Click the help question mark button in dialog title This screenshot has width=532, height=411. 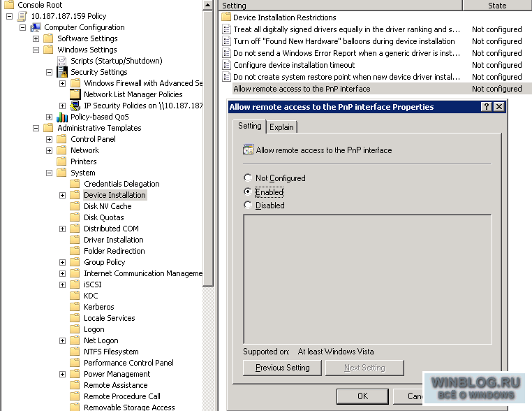point(486,107)
